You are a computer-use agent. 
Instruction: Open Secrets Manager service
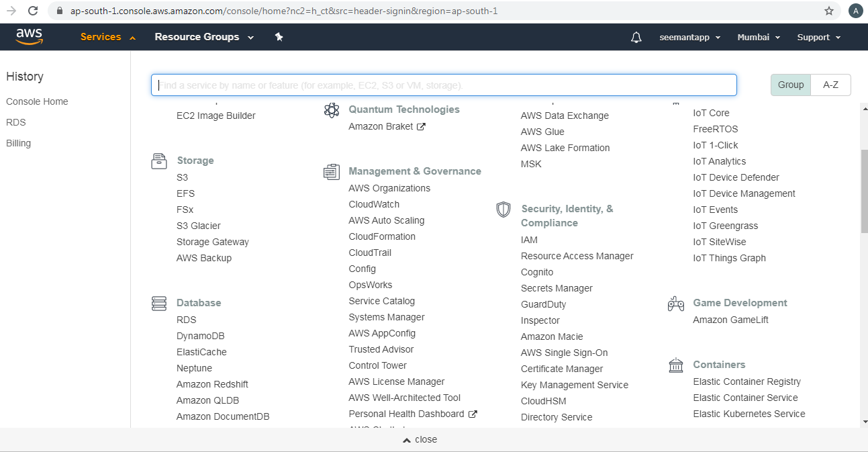(x=557, y=288)
